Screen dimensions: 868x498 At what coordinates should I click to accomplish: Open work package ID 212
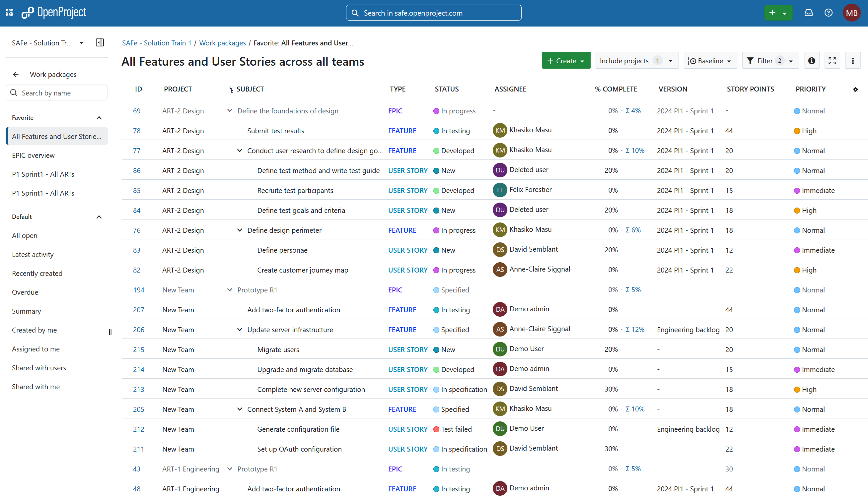pyautogui.click(x=138, y=429)
